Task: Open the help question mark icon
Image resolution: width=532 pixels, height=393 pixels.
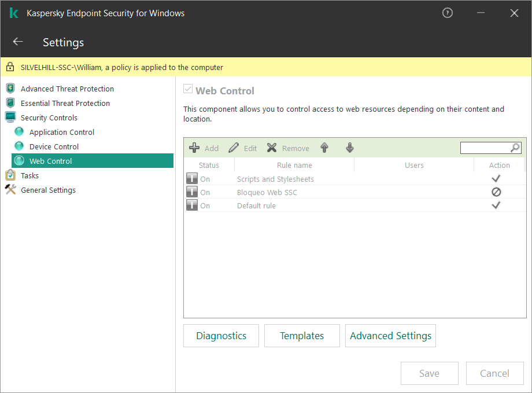Action: coord(447,13)
